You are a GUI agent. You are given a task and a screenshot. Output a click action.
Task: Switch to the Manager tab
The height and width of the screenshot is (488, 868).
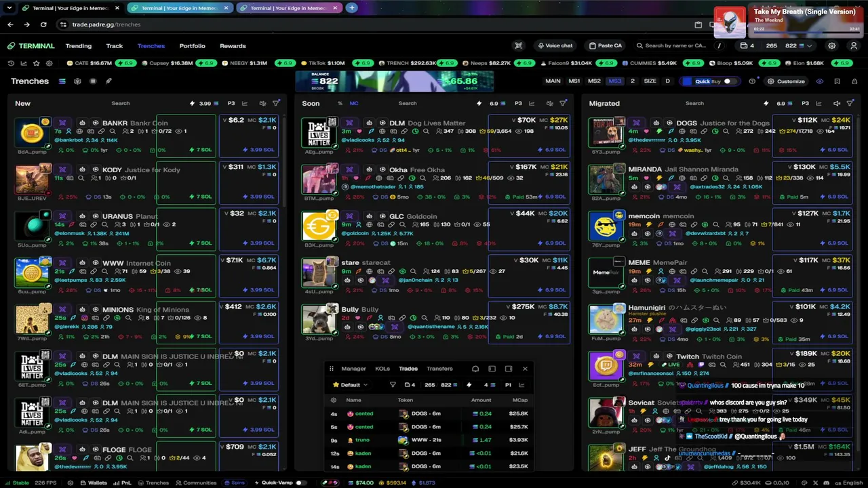[x=353, y=369]
